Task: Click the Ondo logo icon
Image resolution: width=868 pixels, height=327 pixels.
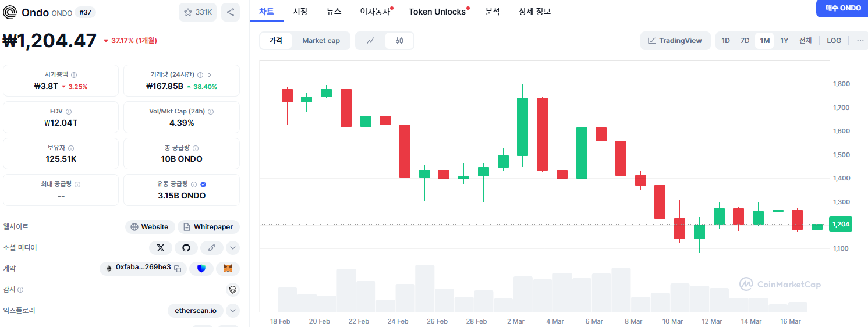Action: click(x=10, y=12)
